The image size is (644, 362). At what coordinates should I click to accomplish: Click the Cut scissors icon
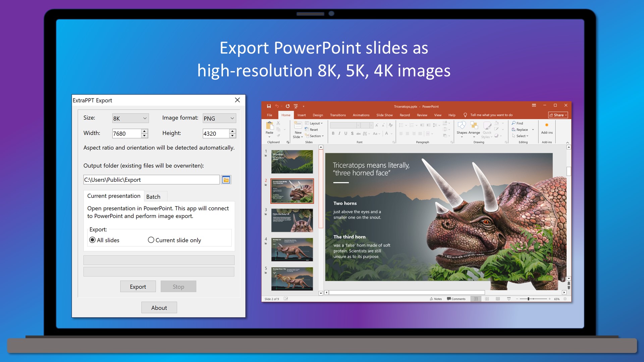pyautogui.click(x=278, y=123)
